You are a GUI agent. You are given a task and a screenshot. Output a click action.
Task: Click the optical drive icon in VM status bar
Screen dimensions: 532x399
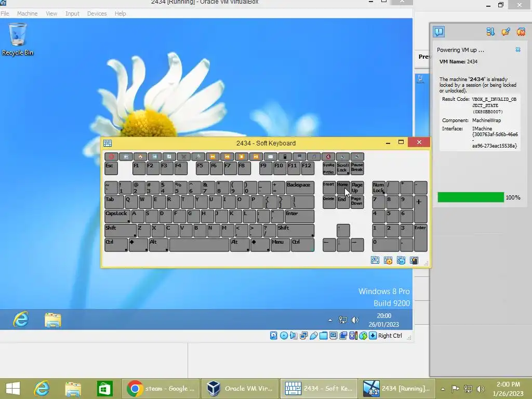tap(284, 336)
